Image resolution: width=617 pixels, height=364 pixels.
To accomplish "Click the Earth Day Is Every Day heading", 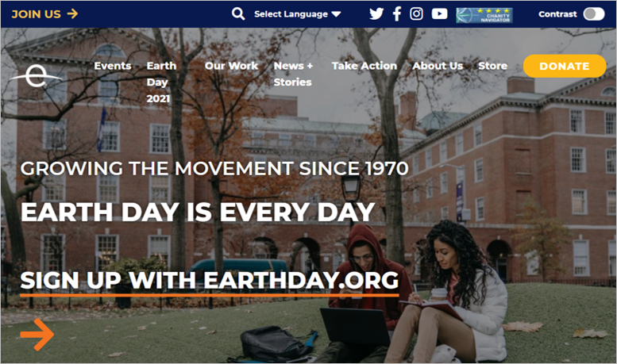I will coord(198,213).
